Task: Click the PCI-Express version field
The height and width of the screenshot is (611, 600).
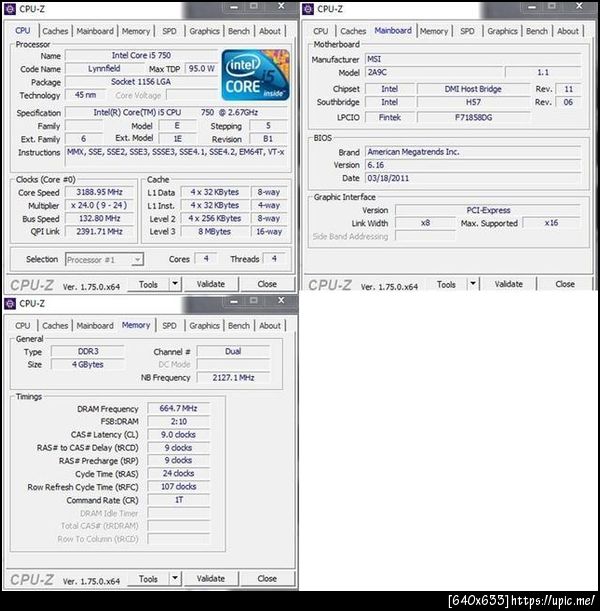Action: coord(488,210)
